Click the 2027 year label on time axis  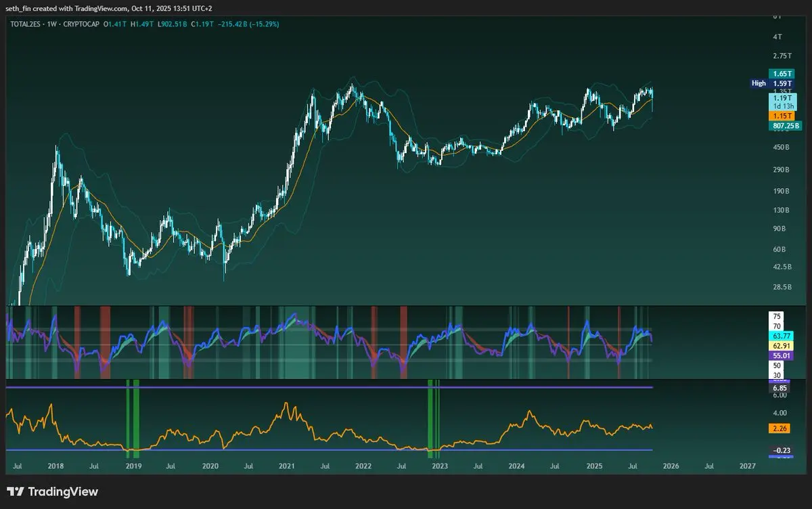coord(748,466)
